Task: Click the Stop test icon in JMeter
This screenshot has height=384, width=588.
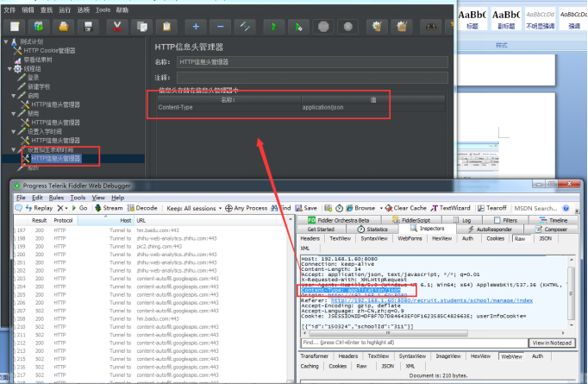Action: pyautogui.click(x=323, y=27)
